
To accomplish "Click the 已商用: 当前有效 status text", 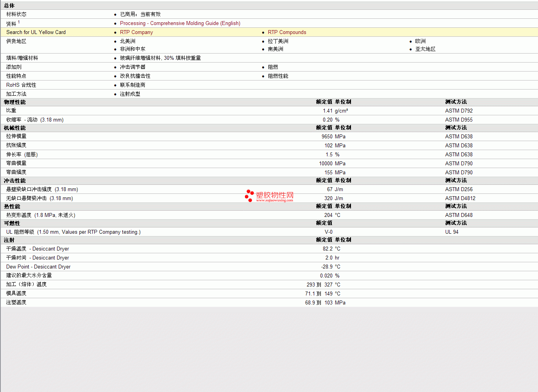I will pos(140,14).
